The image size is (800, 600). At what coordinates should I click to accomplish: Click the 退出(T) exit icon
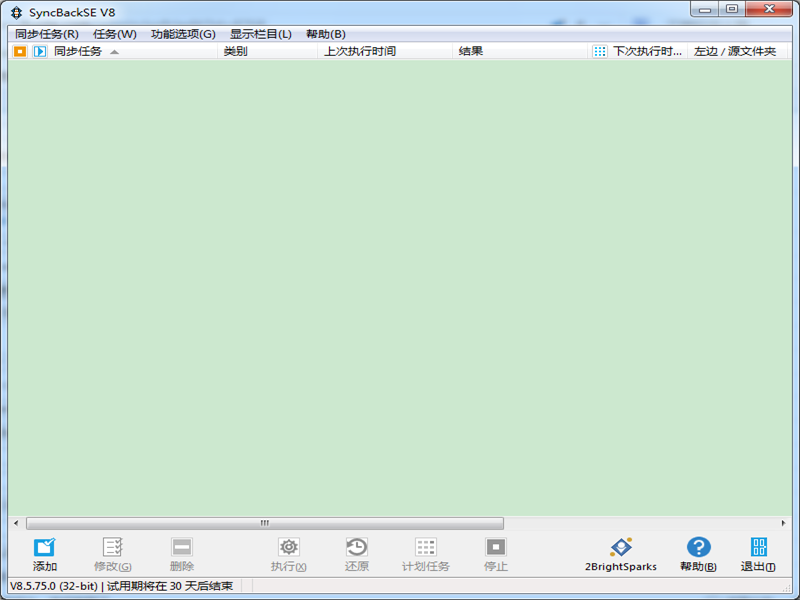tap(759, 547)
